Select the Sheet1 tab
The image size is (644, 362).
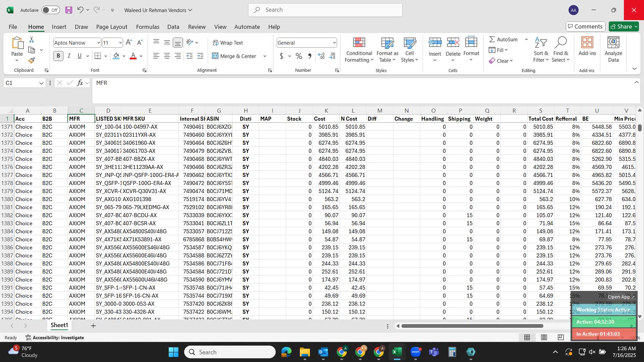(59, 325)
